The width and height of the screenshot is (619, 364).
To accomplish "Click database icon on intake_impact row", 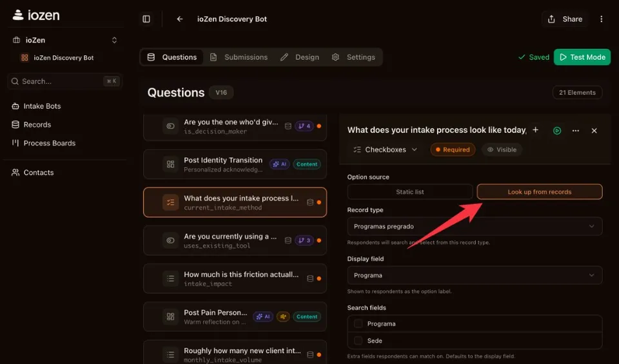I will (310, 278).
